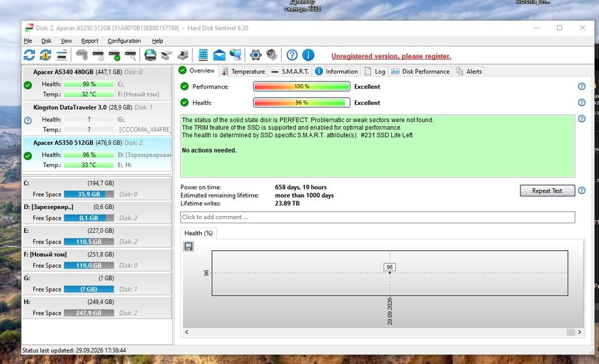This screenshot has width=599, height=364.
Task: Click the floppy save icon in health chart
Action: (x=188, y=247)
